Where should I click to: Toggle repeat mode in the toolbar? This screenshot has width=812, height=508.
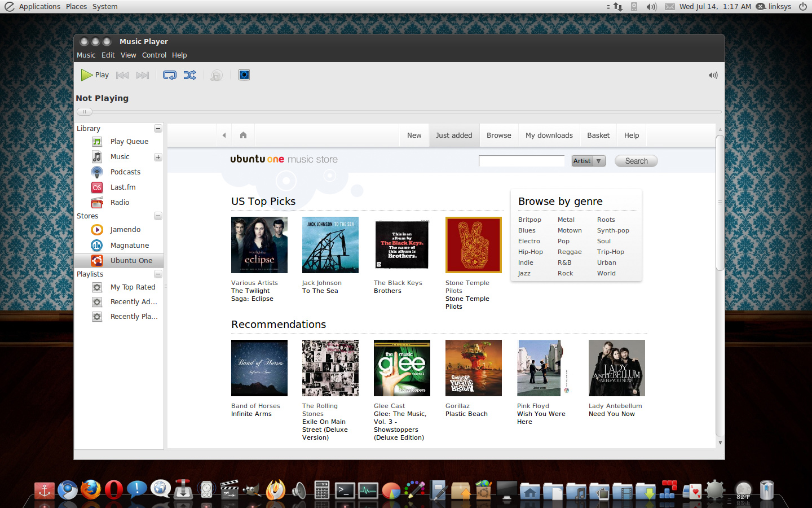[x=169, y=75]
